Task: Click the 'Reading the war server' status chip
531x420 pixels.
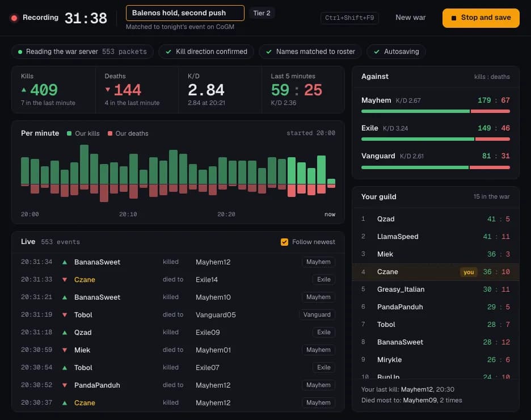Action: pos(83,52)
